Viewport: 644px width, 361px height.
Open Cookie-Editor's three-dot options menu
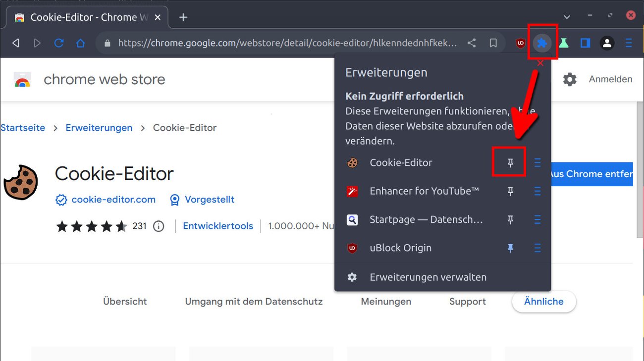click(537, 162)
